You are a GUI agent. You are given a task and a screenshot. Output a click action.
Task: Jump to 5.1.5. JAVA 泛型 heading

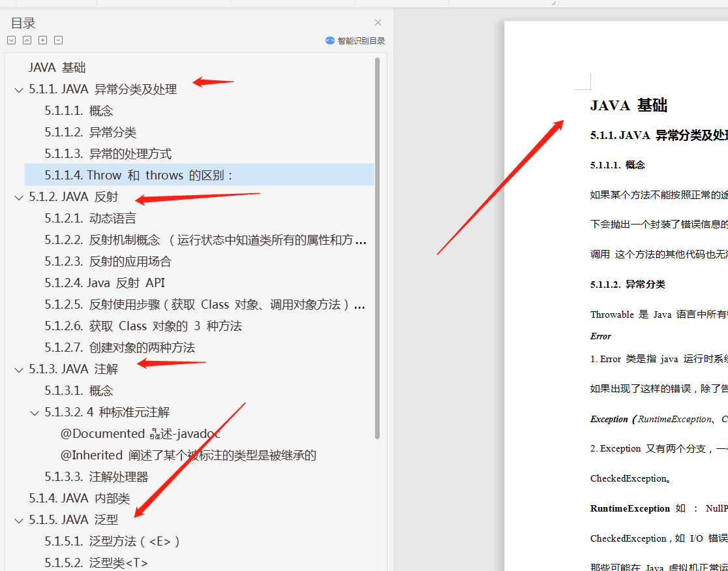(x=73, y=519)
